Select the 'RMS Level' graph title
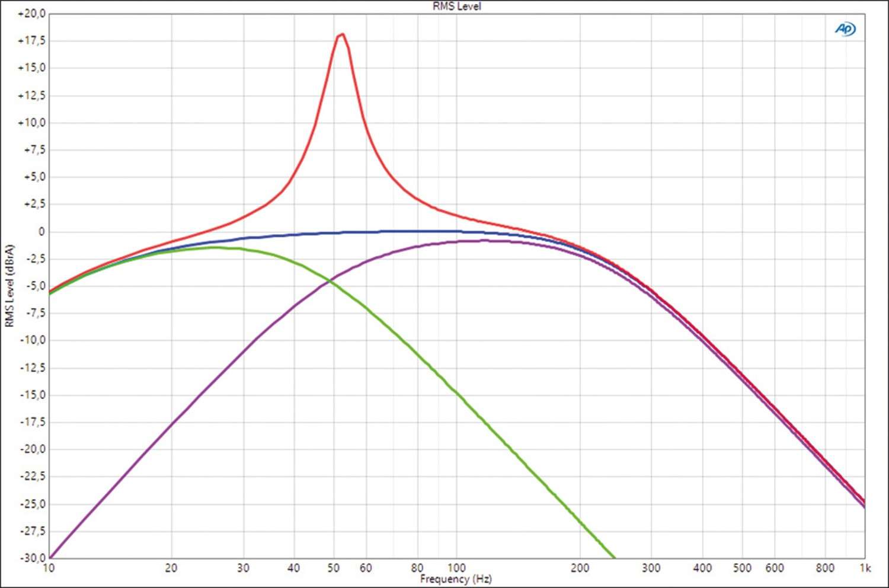Screen dimensions: 889x588 click(x=456, y=7)
